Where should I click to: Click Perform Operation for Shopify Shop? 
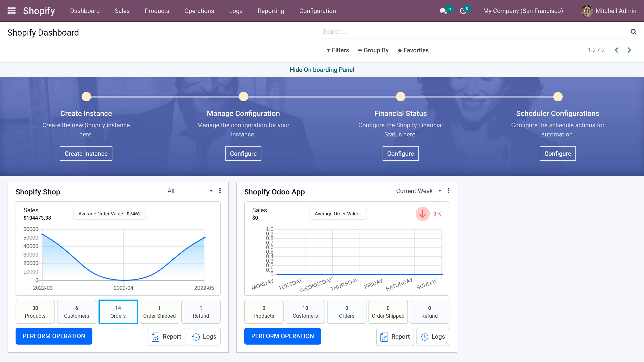(54, 336)
